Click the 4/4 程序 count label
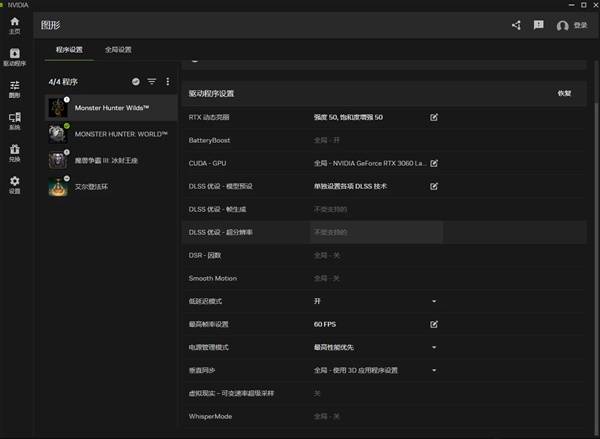The width and height of the screenshot is (600, 439). coord(63,82)
